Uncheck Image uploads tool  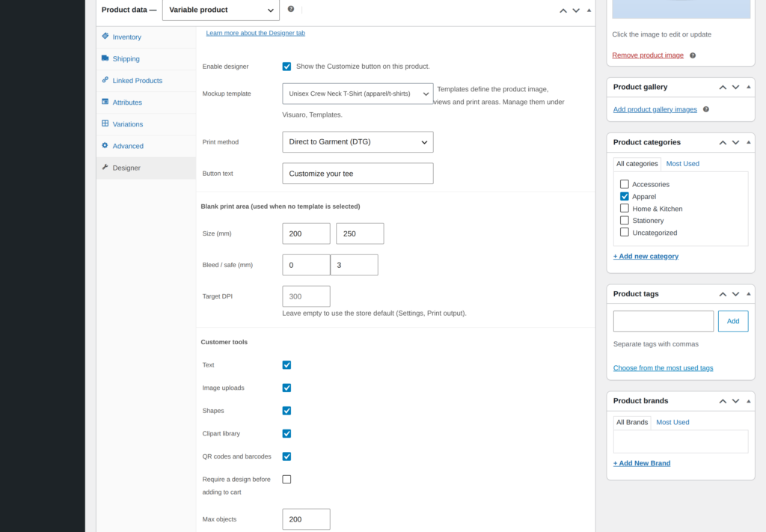(287, 388)
